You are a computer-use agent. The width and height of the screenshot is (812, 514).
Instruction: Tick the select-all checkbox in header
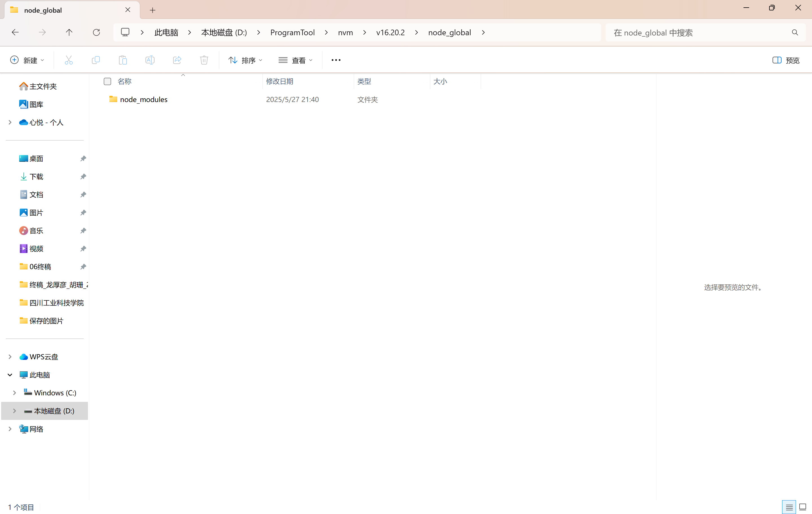tap(107, 81)
